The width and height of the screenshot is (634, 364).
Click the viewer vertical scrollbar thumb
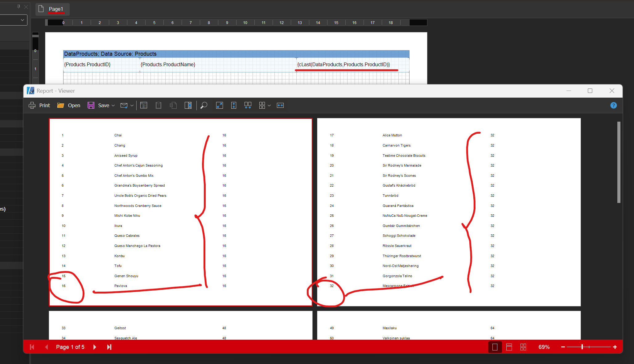click(x=619, y=162)
